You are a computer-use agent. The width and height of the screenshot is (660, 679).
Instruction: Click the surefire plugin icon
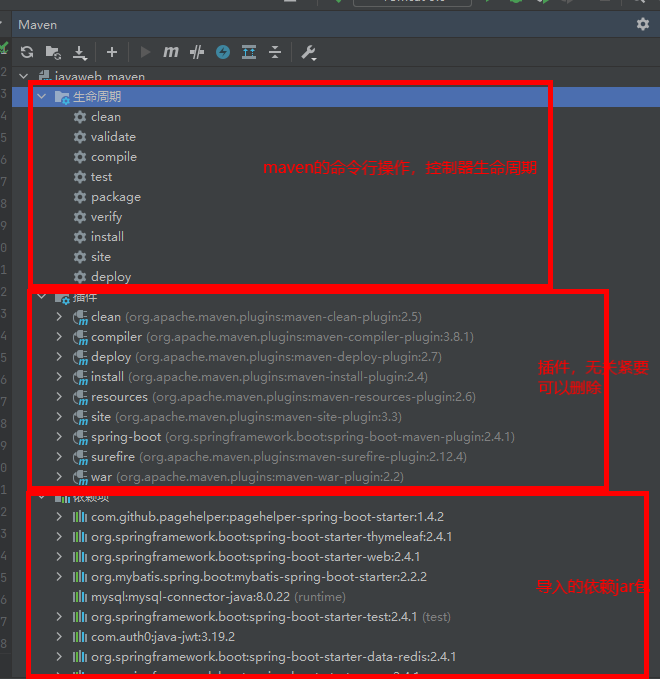(x=80, y=457)
